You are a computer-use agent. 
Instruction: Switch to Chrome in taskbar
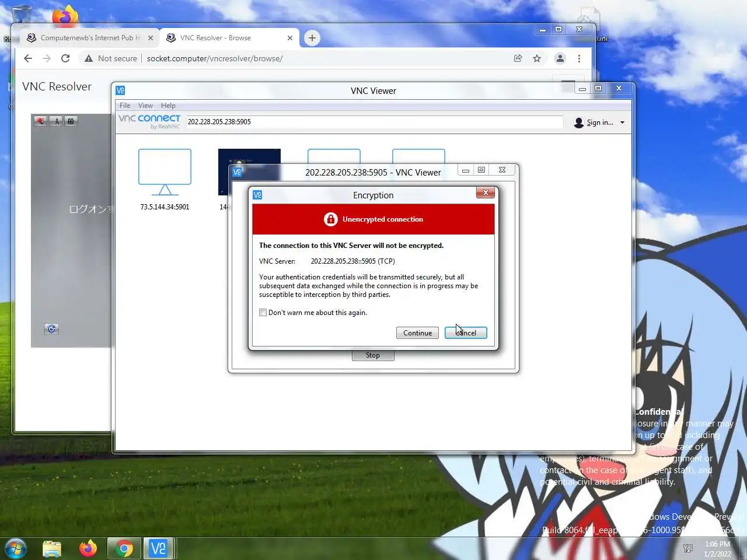pyautogui.click(x=124, y=548)
